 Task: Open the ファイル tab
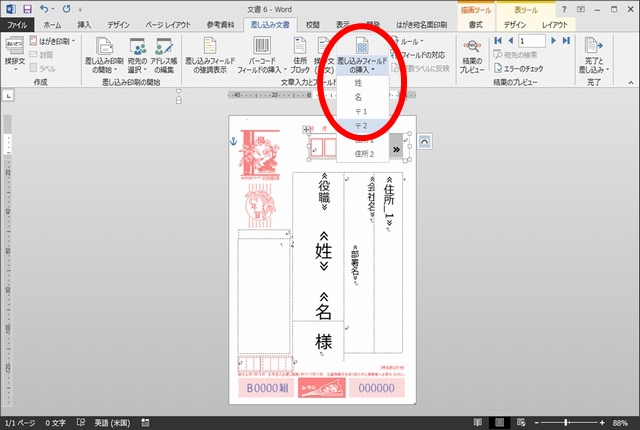point(17,25)
